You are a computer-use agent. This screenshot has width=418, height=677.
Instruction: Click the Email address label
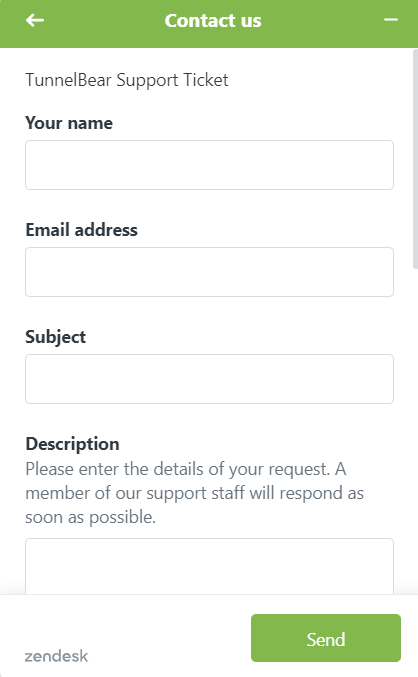(82, 230)
